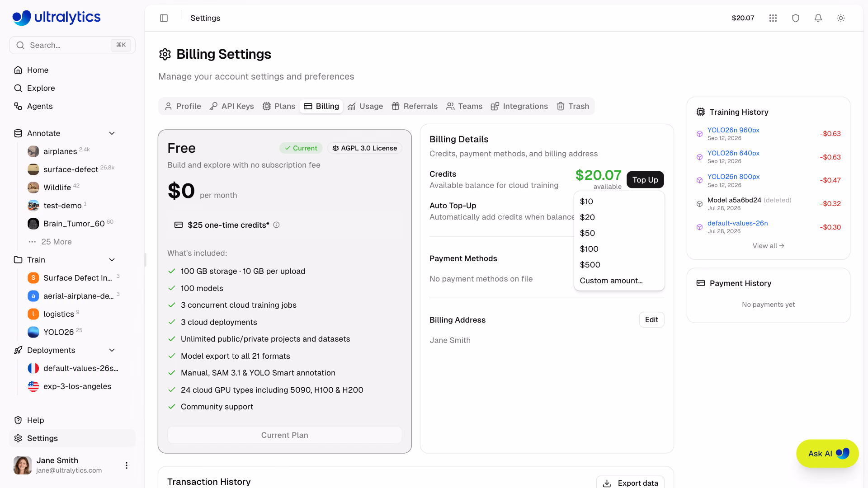The height and width of the screenshot is (488, 868).
Task: Switch to Plans tab
Action: tap(279, 106)
